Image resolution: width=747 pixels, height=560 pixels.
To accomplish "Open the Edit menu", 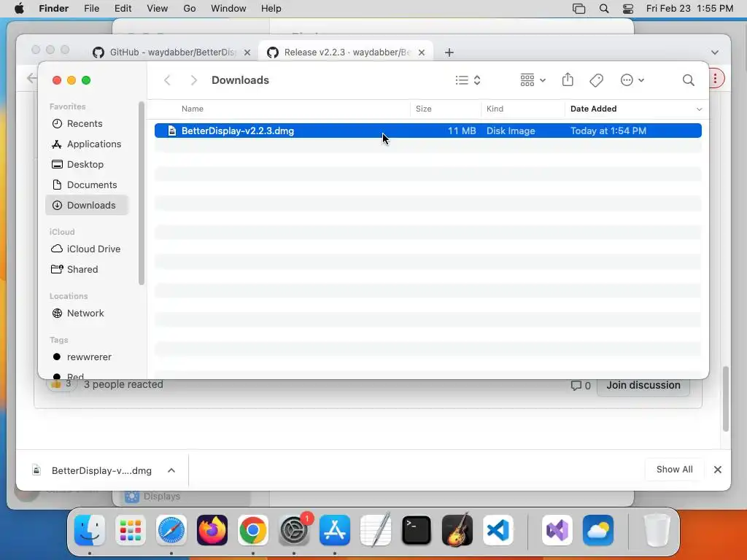I will coord(123,9).
